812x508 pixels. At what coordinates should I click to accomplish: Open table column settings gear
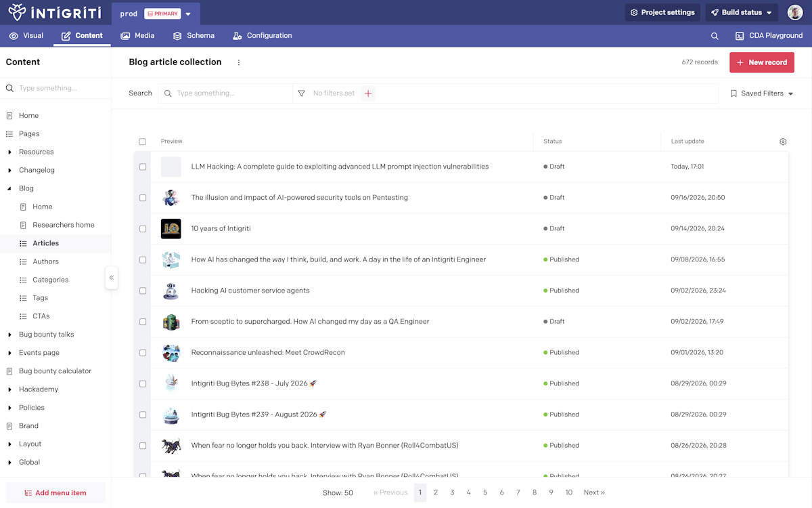783,142
